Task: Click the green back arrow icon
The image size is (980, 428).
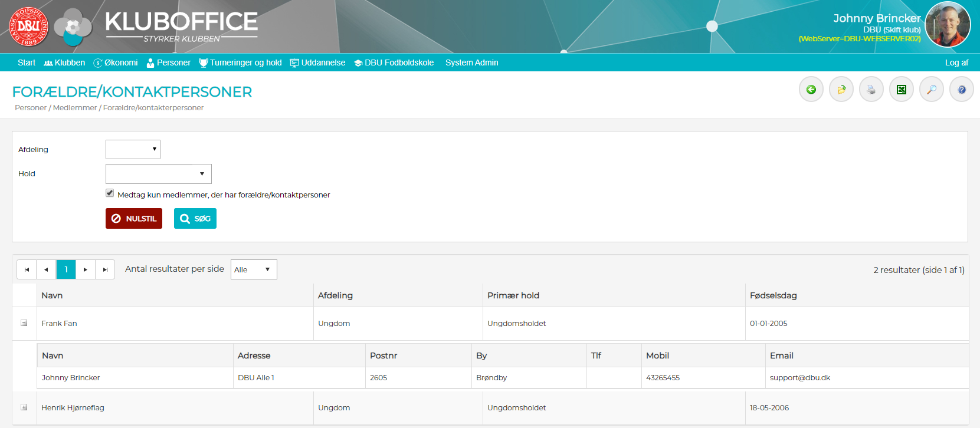Action: (x=811, y=90)
